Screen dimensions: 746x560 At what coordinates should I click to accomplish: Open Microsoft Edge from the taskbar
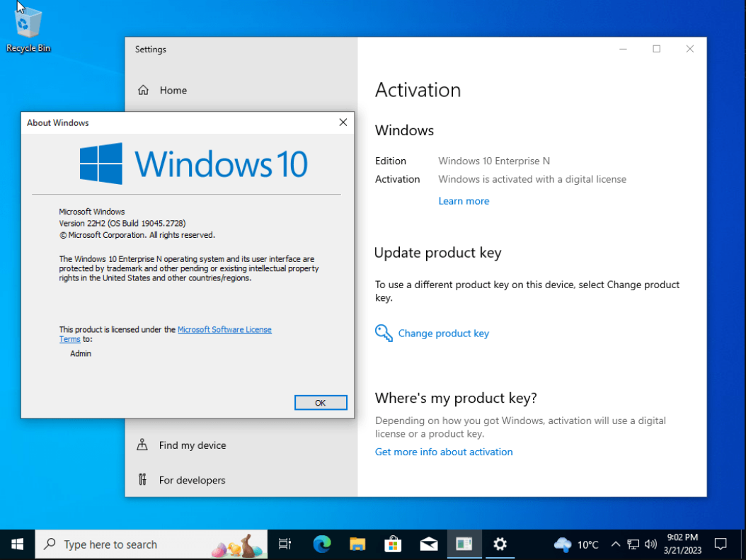coord(322,544)
